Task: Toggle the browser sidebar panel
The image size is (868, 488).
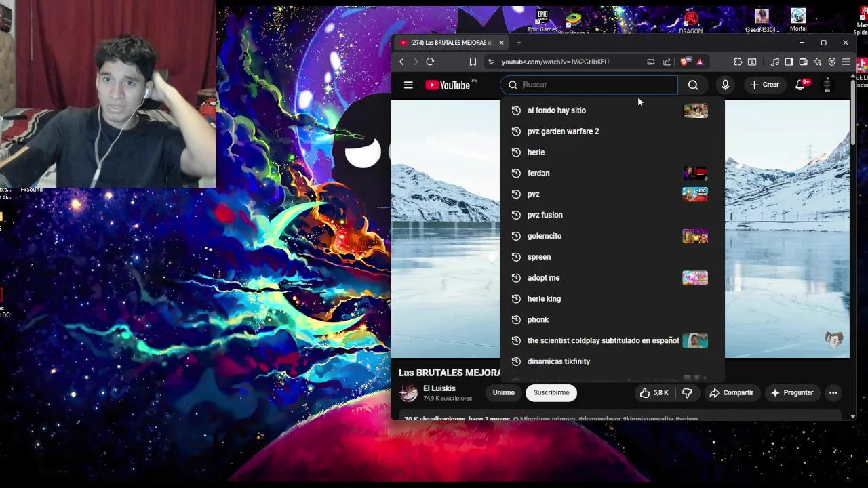Action: 789,62
